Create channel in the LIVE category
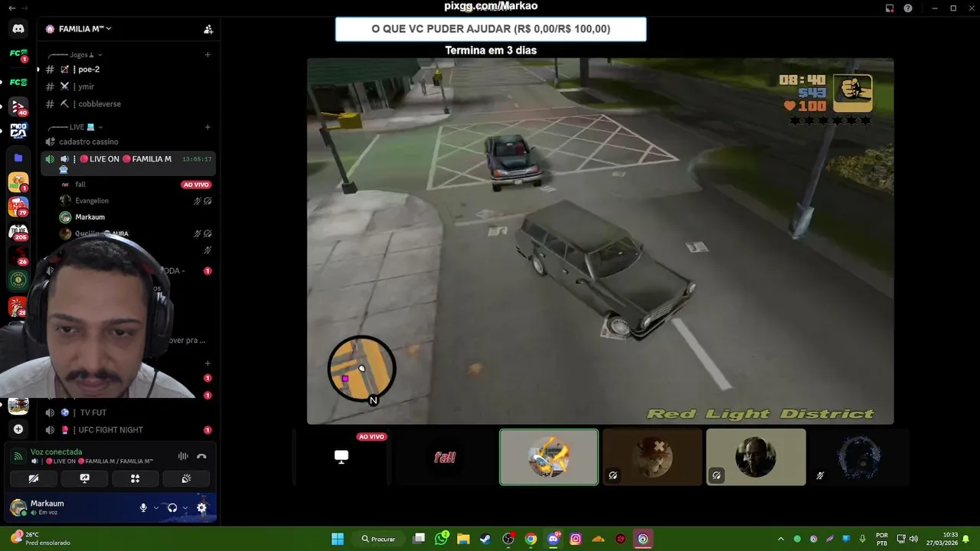 click(x=207, y=127)
